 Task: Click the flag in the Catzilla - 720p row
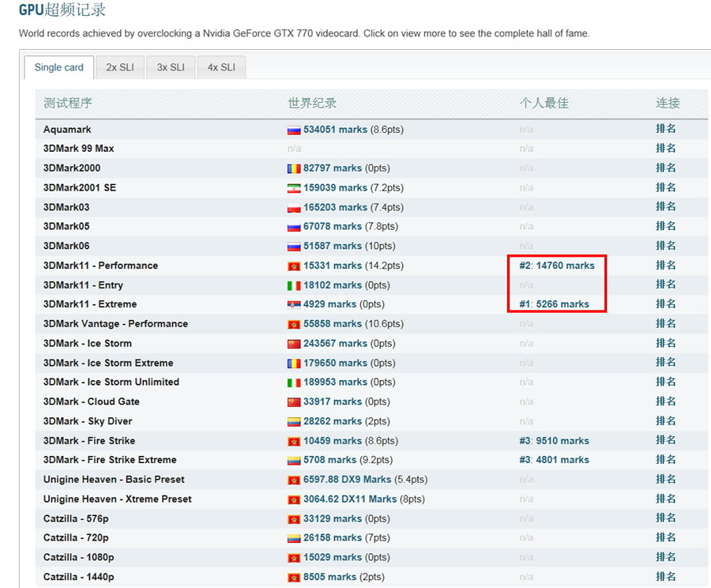294,538
